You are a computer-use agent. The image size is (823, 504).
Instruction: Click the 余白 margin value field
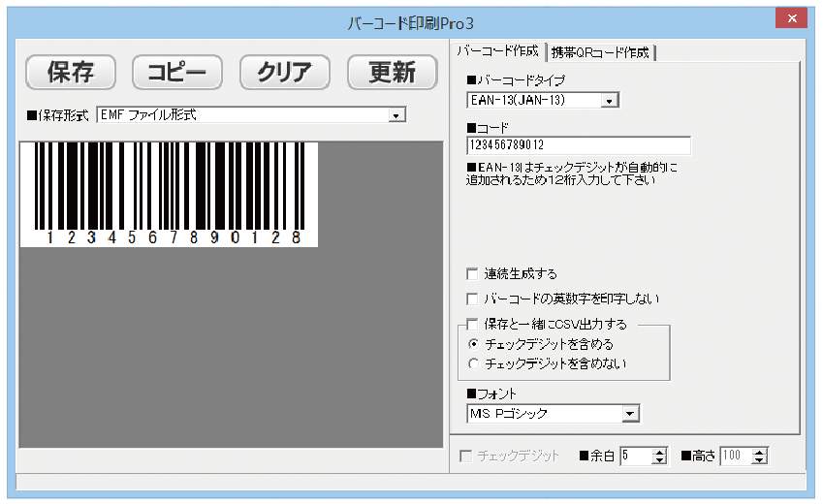636,456
